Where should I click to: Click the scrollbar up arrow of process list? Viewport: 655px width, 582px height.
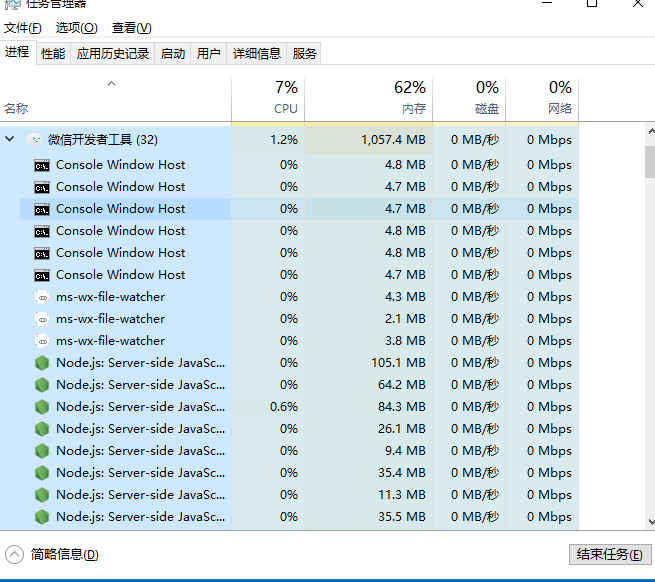tap(651, 131)
